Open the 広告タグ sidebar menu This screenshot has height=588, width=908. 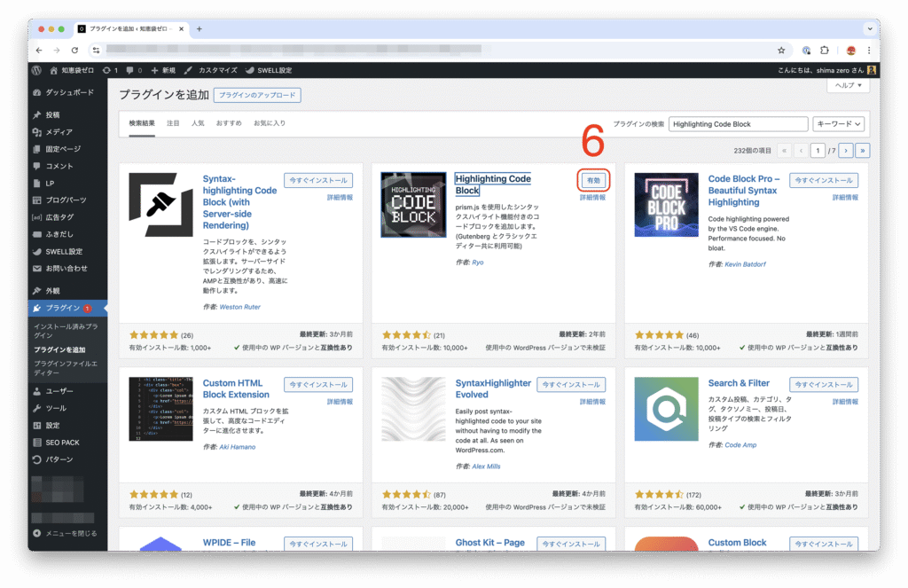(67, 217)
